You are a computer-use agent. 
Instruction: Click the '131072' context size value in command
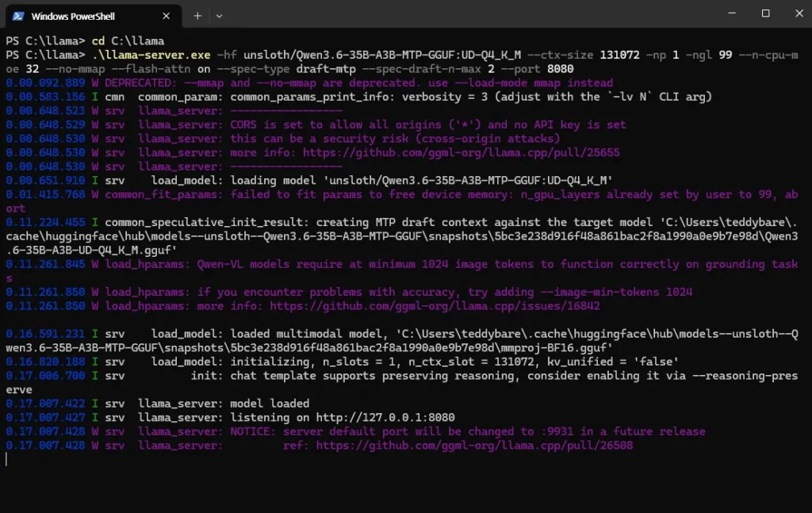click(620, 55)
